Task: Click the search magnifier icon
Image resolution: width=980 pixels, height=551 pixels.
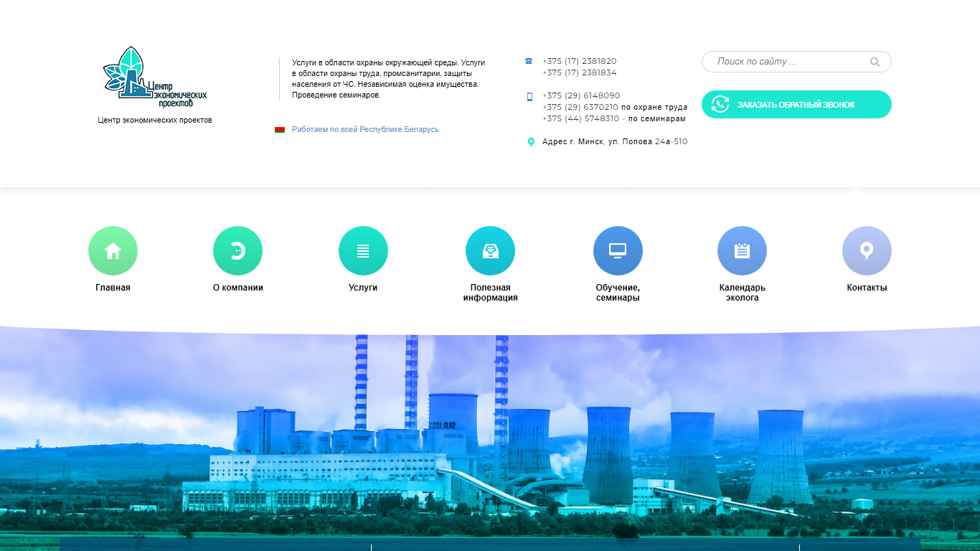Action: pos(875,62)
